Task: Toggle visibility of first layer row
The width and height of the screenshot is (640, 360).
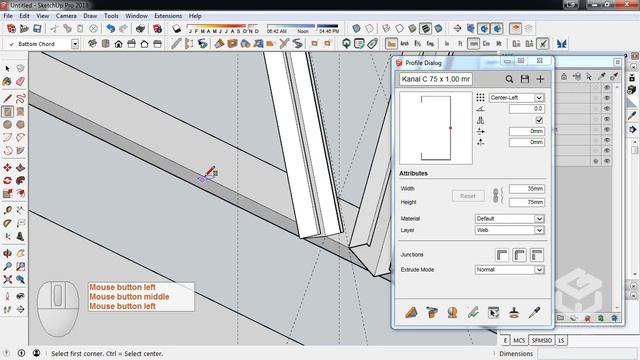Action: (607, 87)
